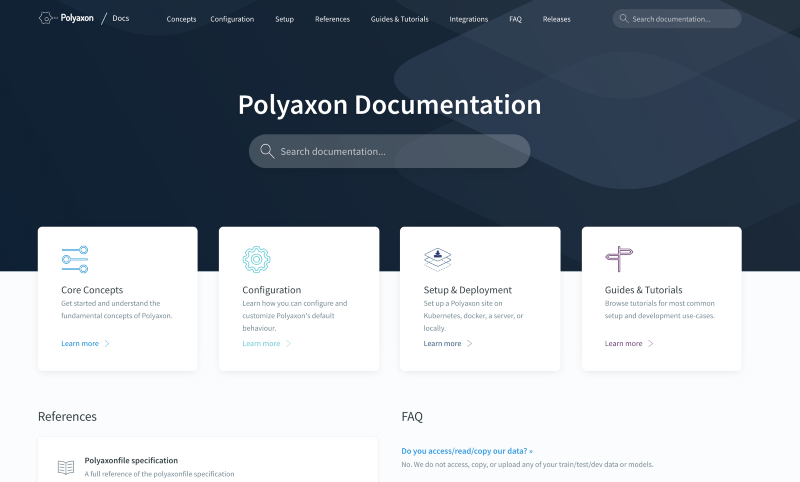Click the Configuration gear icon
The width and height of the screenshot is (800, 482).
256,259
